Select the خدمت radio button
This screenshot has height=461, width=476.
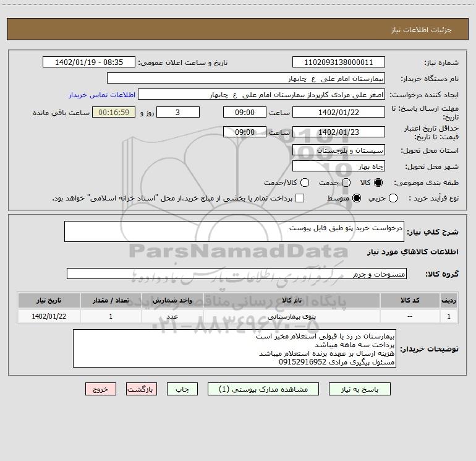pyautogui.click(x=346, y=183)
